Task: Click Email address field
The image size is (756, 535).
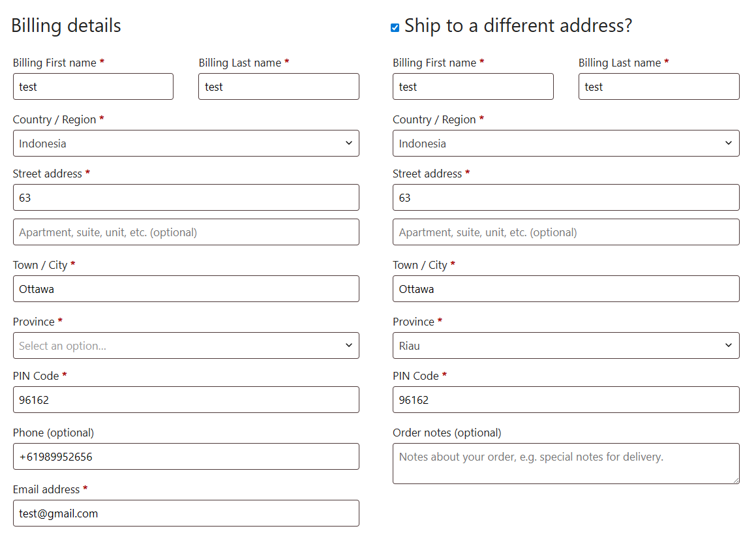Action: 186,513
